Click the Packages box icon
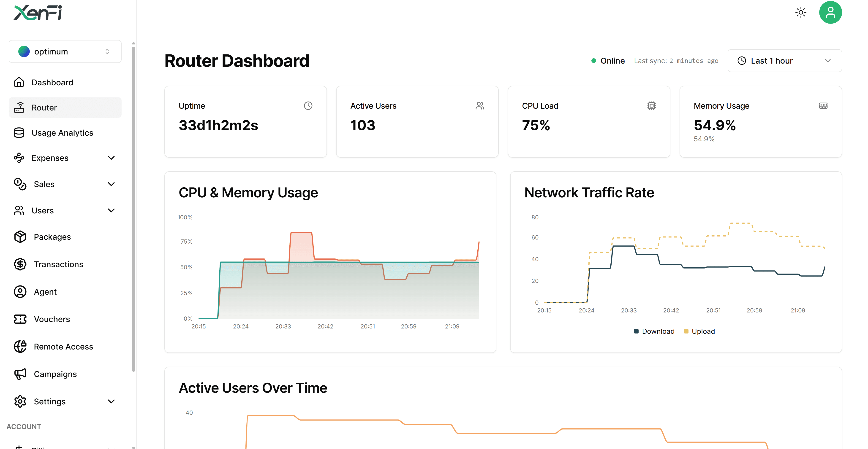The image size is (868, 449). (x=20, y=237)
